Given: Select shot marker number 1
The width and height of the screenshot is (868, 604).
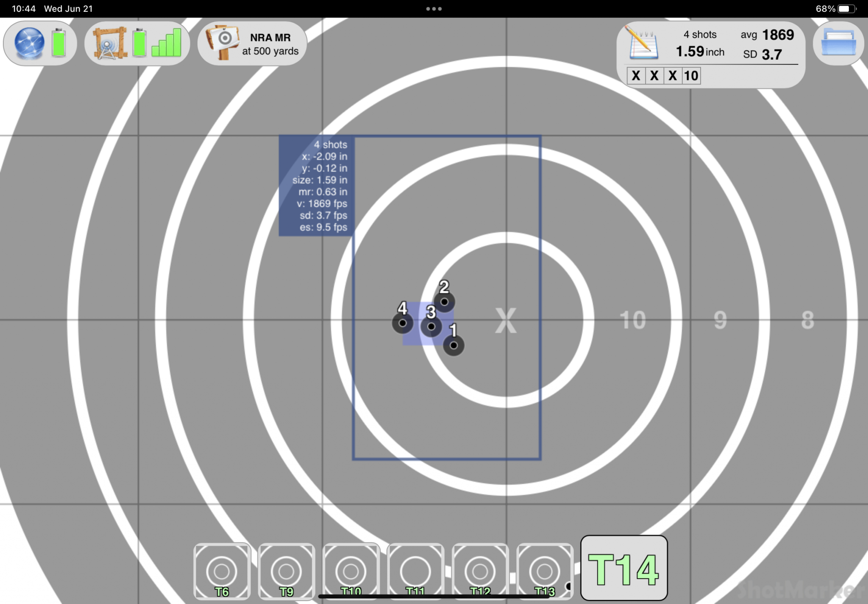Looking at the screenshot, I should coord(453,345).
